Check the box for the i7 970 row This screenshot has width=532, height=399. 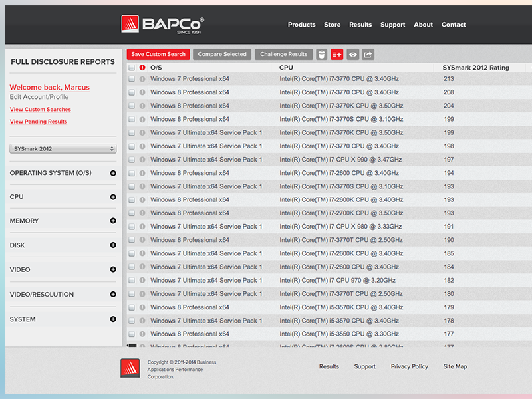coord(132,280)
